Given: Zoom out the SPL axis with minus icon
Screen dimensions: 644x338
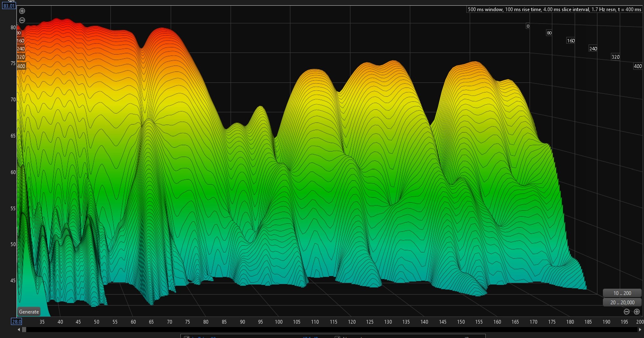Looking at the screenshot, I should [22, 20].
